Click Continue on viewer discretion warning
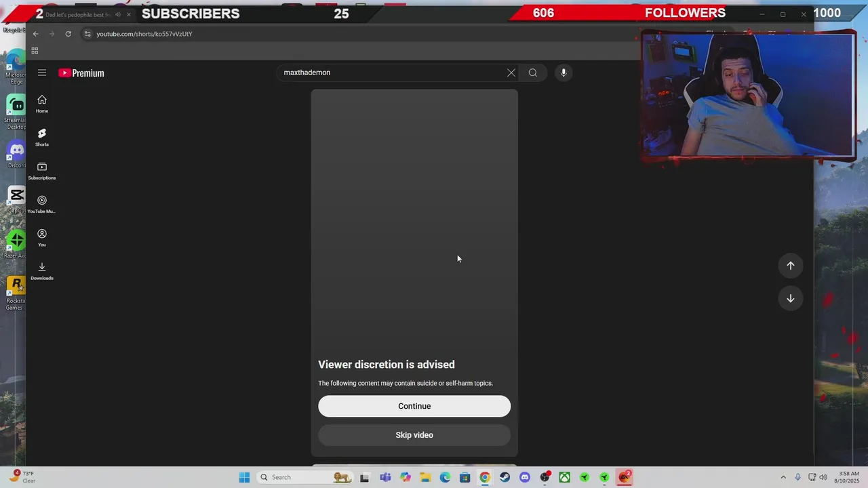 point(414,406)
